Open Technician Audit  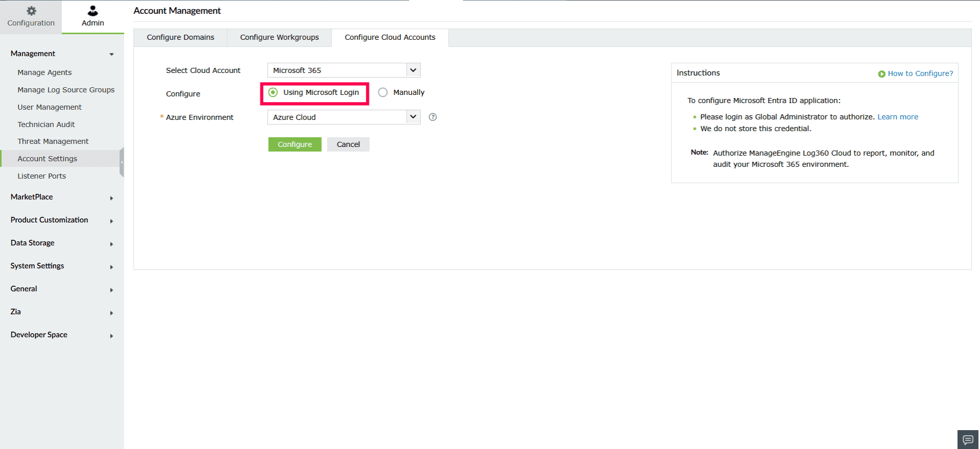(x=46, y=124)
